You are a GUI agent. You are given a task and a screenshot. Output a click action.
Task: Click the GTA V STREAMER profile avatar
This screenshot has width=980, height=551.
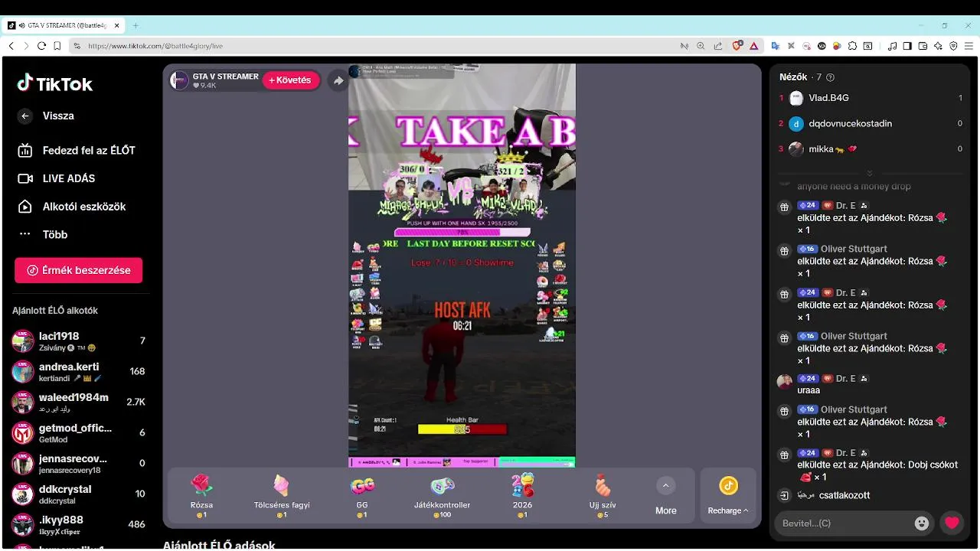point(179,80)
